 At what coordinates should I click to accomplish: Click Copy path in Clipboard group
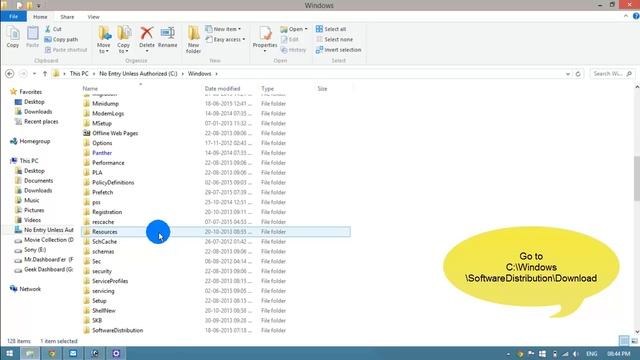pyautogui.click(x=61, y=40)
